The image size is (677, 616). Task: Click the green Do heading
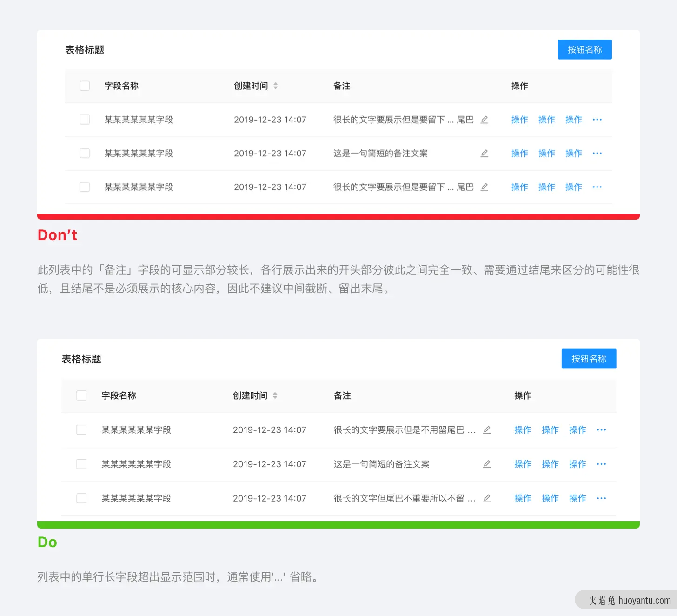point(47,542)
